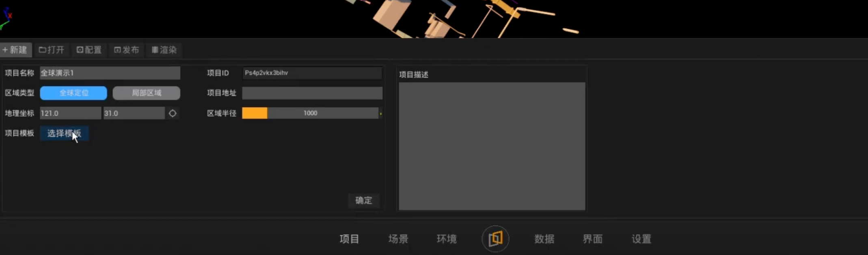Open the 渲染 tab
Screen dimensions: 868x255
tap(164, 50)
